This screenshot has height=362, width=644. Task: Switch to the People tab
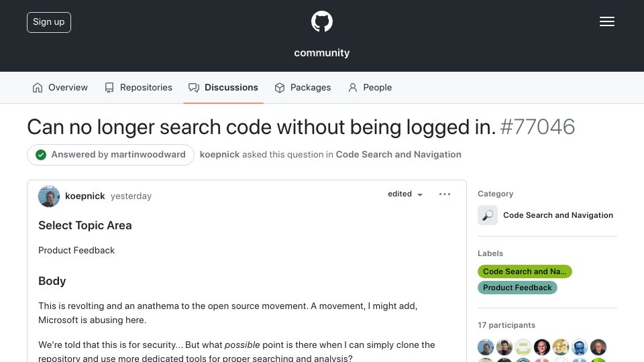tap(370, 87)
